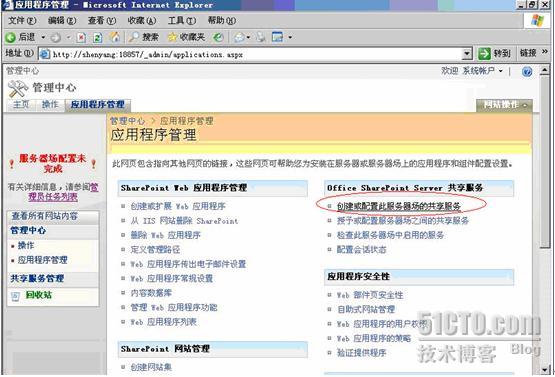Open the Edit icon dropdown arrow

point(290,37)
